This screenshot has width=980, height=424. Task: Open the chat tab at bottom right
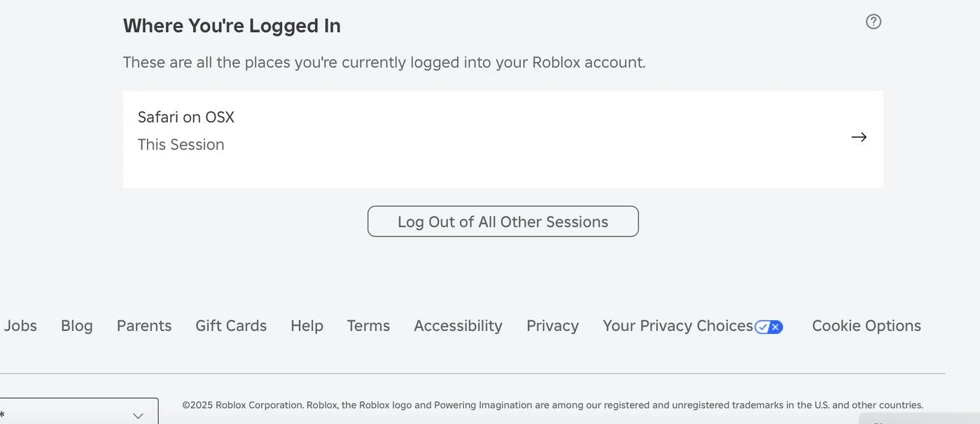click(917, 418)
